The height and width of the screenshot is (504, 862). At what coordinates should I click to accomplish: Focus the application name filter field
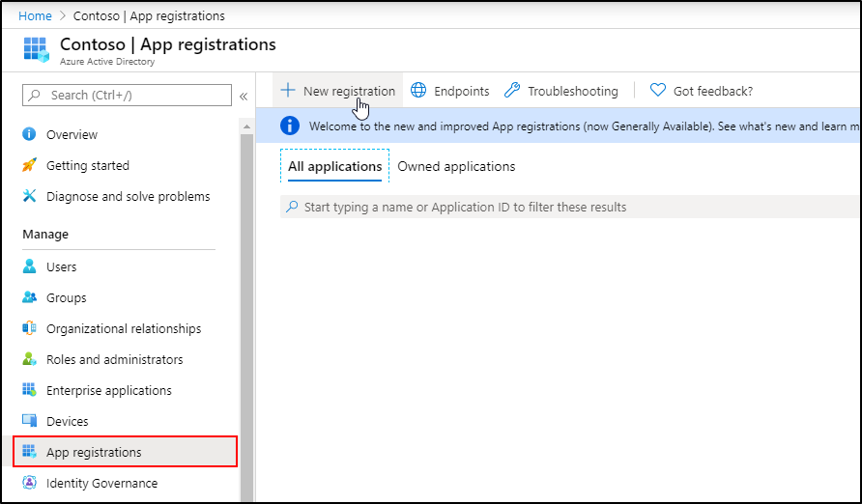[x=570, y=207]
